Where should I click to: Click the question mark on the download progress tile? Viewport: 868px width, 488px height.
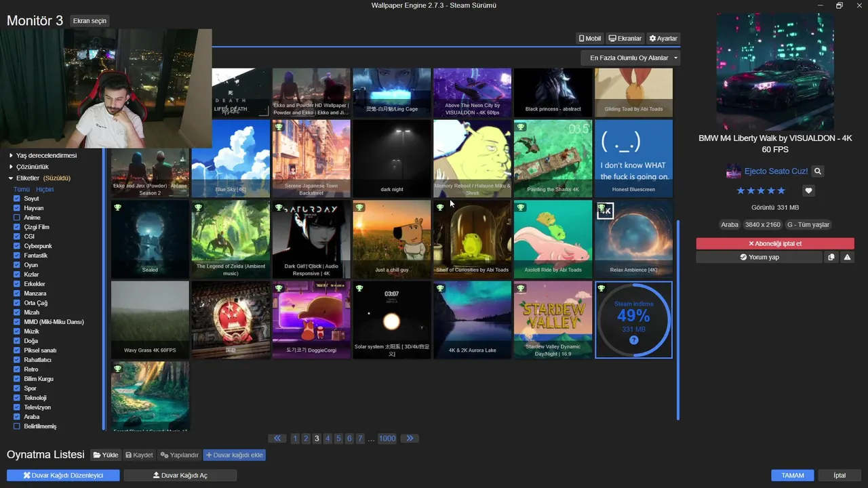coord(634,340)
